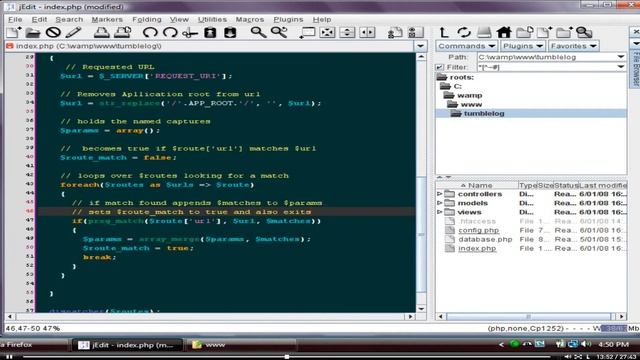Open Find with the magnifier icon
640x360 pixels.
coord(258,32)
